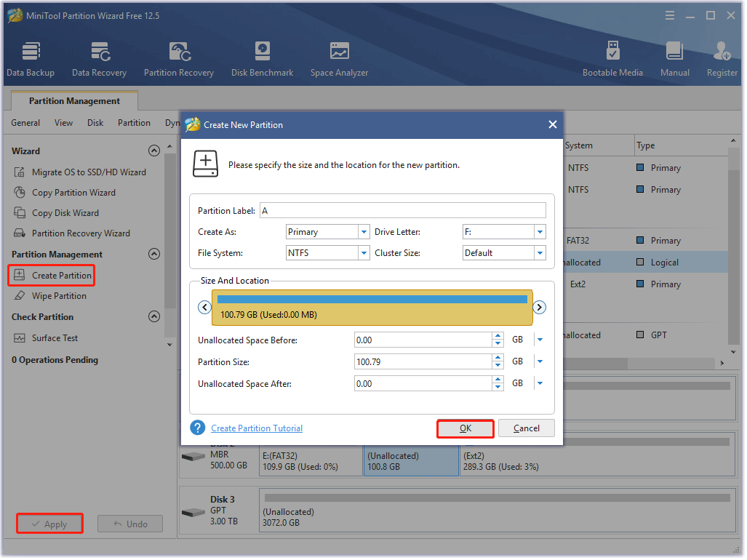Open the General menu
The height and width of the screenshot is (560, 747).
pyautogui.click(x=25, y=123)
